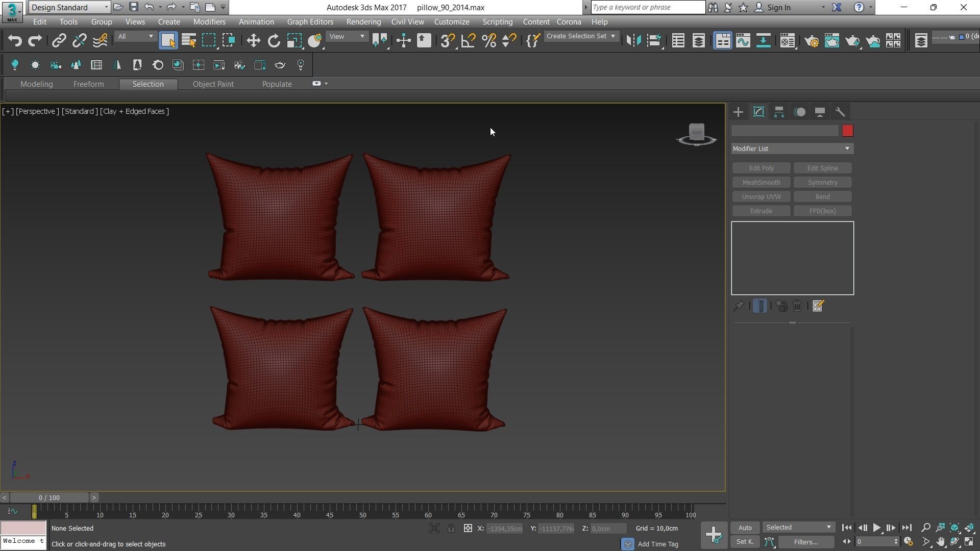Open Schematic View from toolbar
Screen dimensions: 980x551
[x=764, y=41]
